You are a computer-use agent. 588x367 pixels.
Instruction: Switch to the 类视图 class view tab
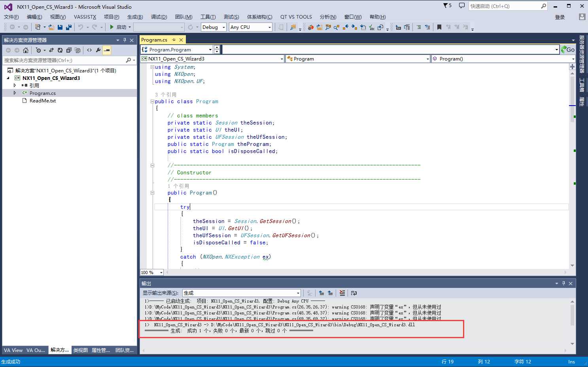(x=80, y=350)
